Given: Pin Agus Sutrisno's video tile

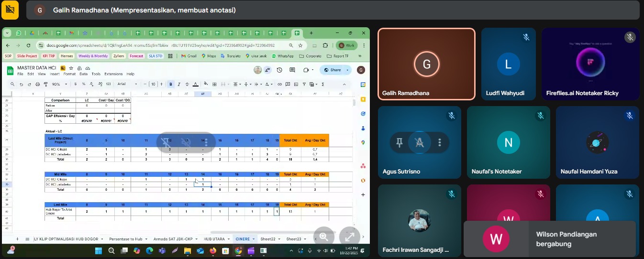Looking at the screenshot, I should [x=400, y=142].
